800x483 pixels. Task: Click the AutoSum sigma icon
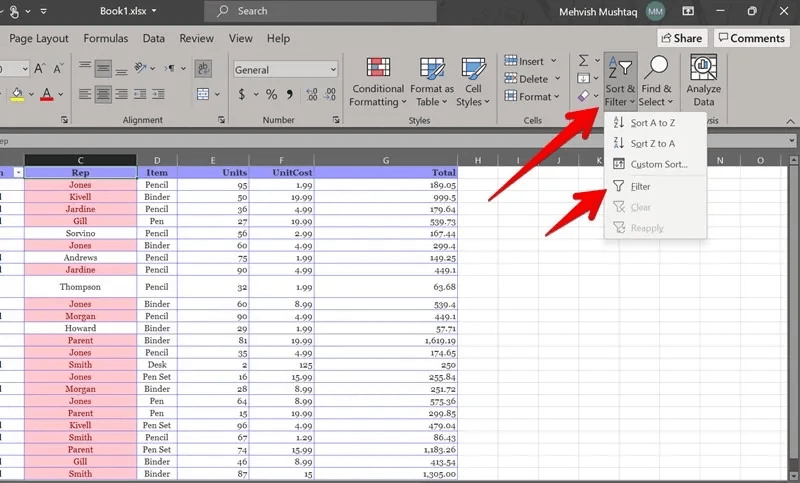pyautogui.click(x=584, y=61)
